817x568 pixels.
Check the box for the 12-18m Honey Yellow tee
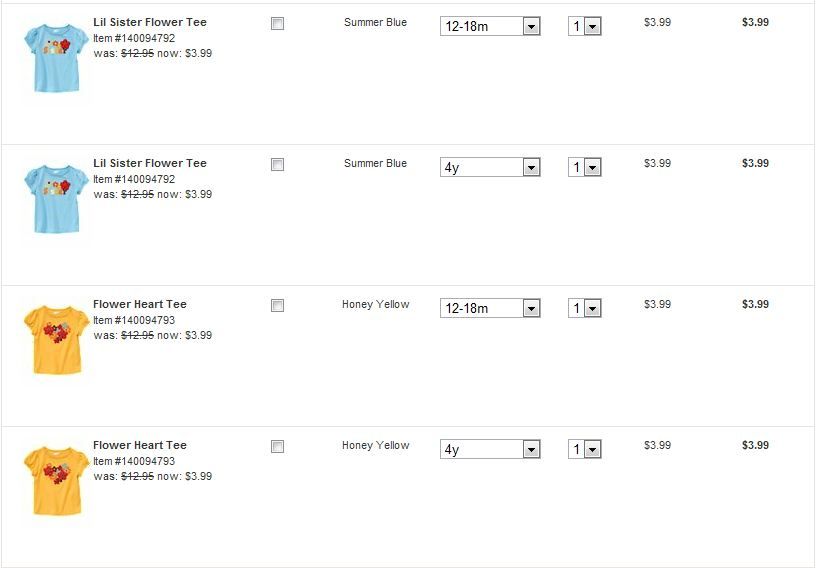278,305
